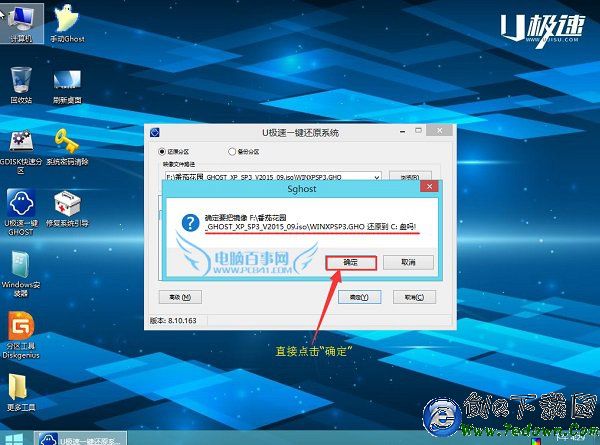Open DiskGenius partition tool icon
This screenshot has height=445, width=600.
(x=21, y=335)
